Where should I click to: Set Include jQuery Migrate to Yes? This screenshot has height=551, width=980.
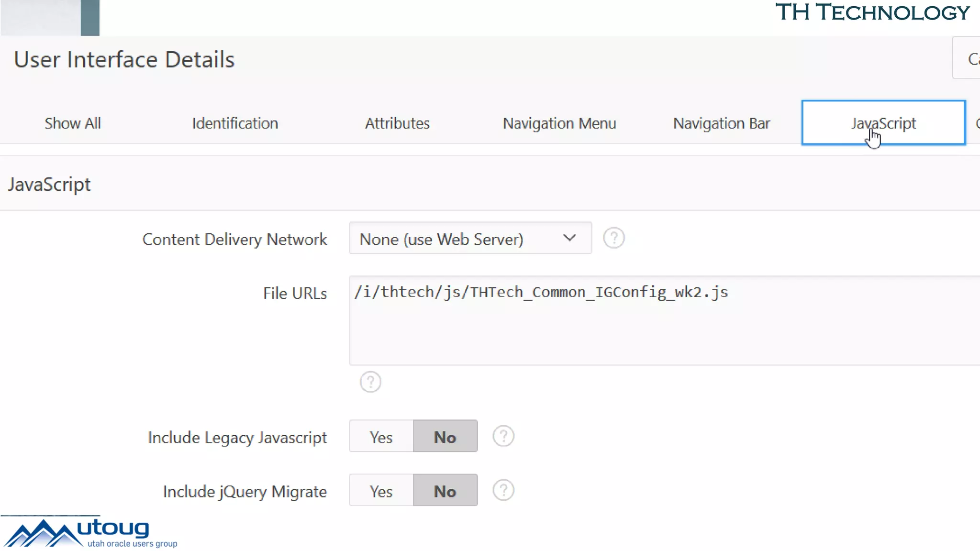tap(381, 490)
